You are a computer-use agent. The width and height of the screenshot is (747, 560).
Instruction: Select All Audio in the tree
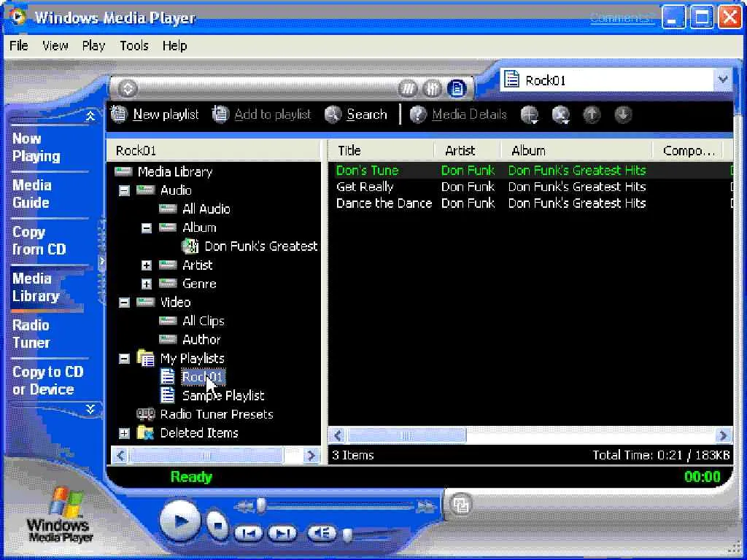click(x=206, y=209)
